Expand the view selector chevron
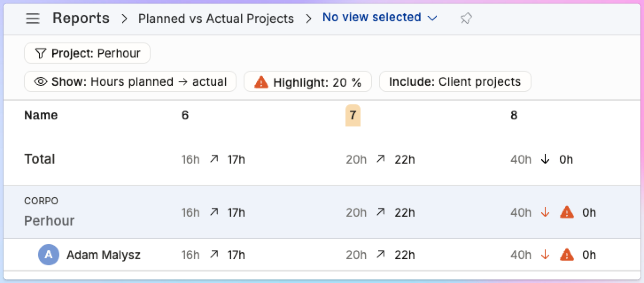 pyautogui.click(x=432, y=18)
